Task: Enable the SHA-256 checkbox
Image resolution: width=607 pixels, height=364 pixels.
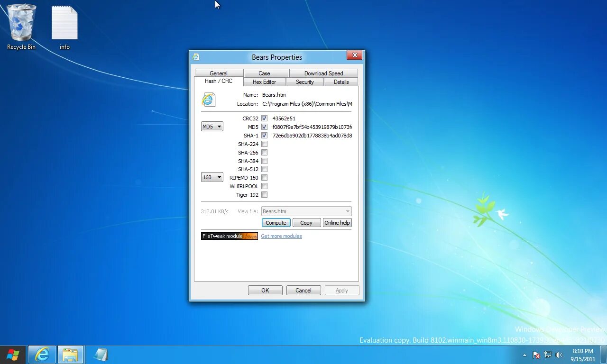Action: (x=265, y=153)
